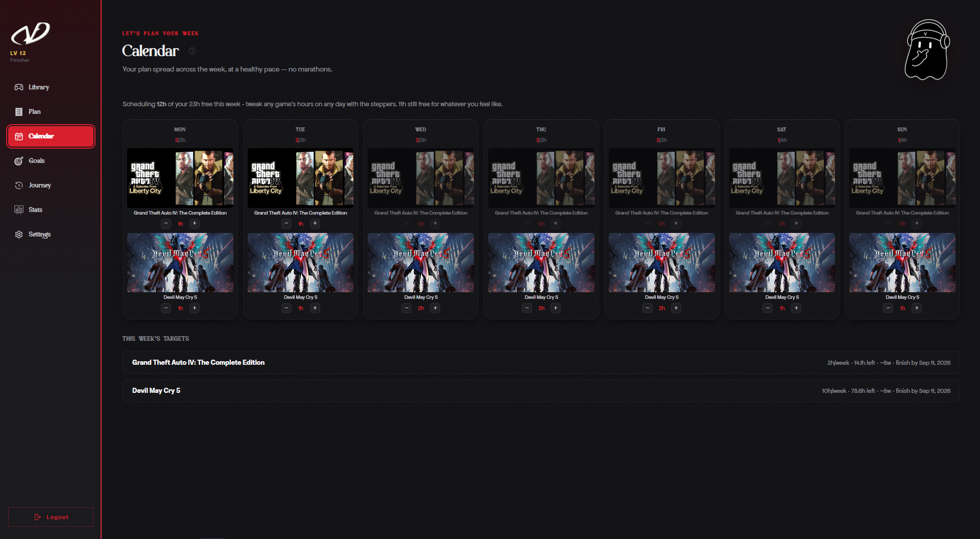Lower Friday's Devil May Cry 5 hours
The image size is (980, 539).
tap(648, 308)
